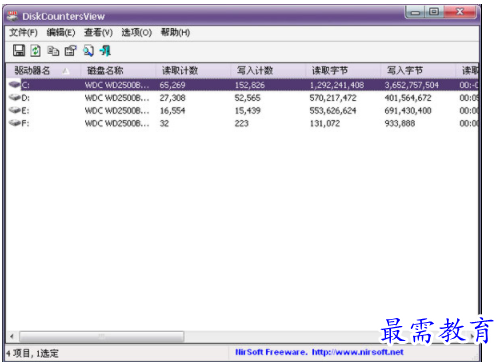This screenshot has width=502, height=362.
Task: Click write count 15,439 cell
Action: tap(247, 111)
